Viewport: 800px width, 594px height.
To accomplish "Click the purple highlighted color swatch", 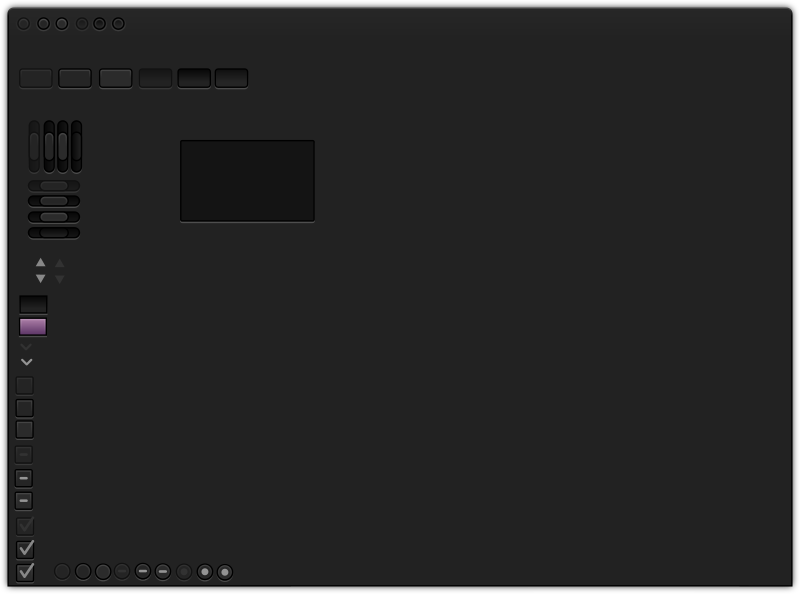I will point(33,327).
